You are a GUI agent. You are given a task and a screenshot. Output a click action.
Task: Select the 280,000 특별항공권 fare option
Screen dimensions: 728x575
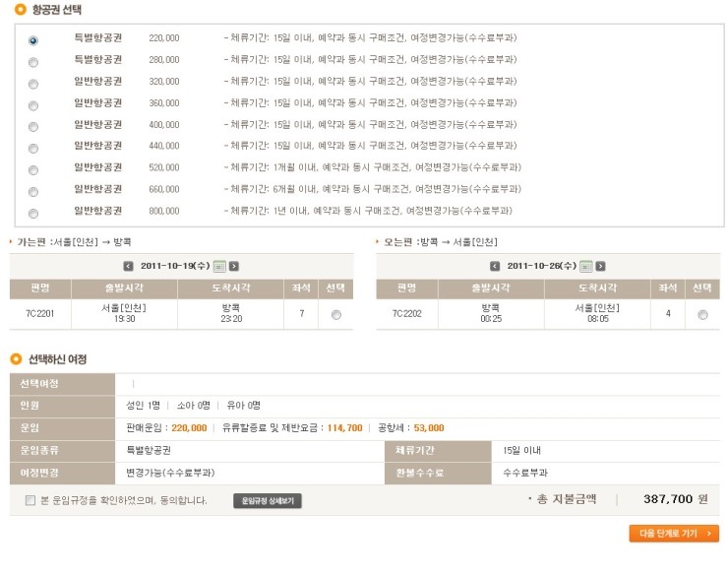pos(33,61)
